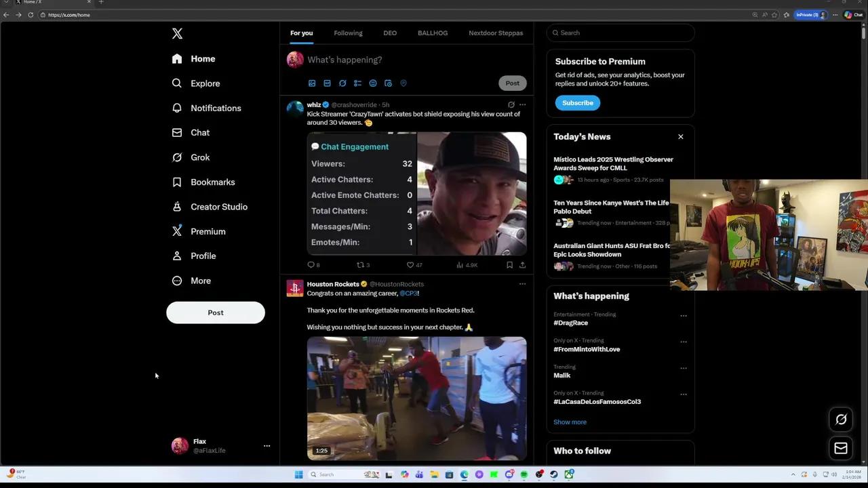Play the Houston Rockets video
The image size is (868, 488).
[416, 399]
